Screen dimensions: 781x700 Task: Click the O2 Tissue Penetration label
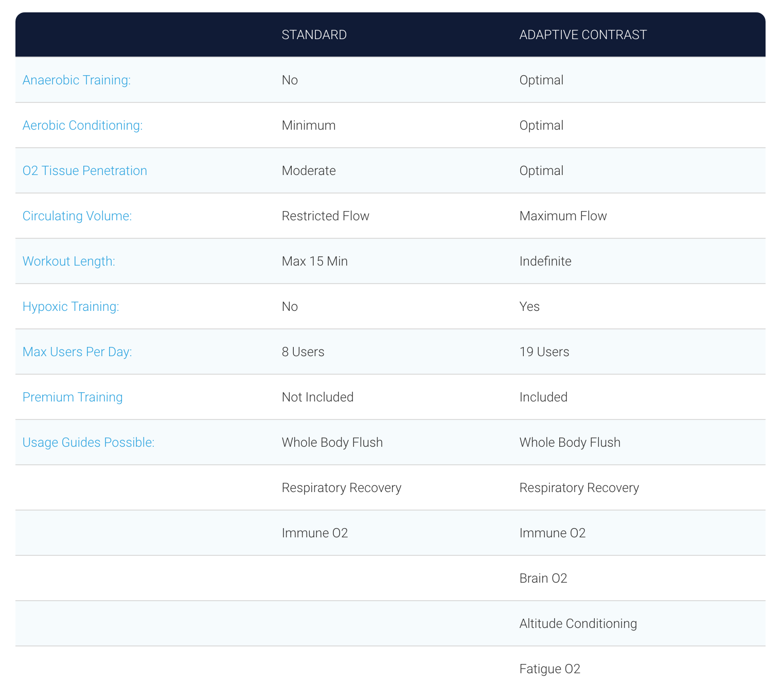85,171
